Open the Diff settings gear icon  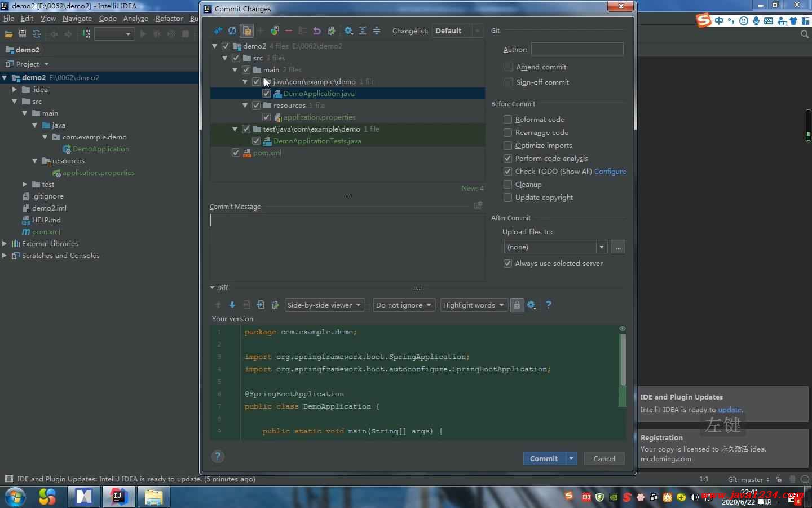coord(531,305)
